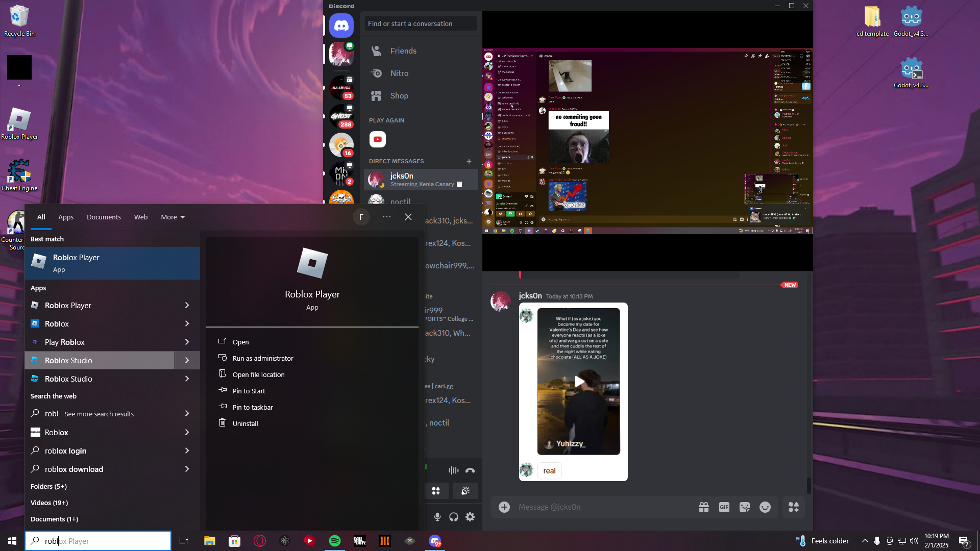
Task: Click the gift icon in message bar
Action: pyautogui.click(x=704, y=507)
